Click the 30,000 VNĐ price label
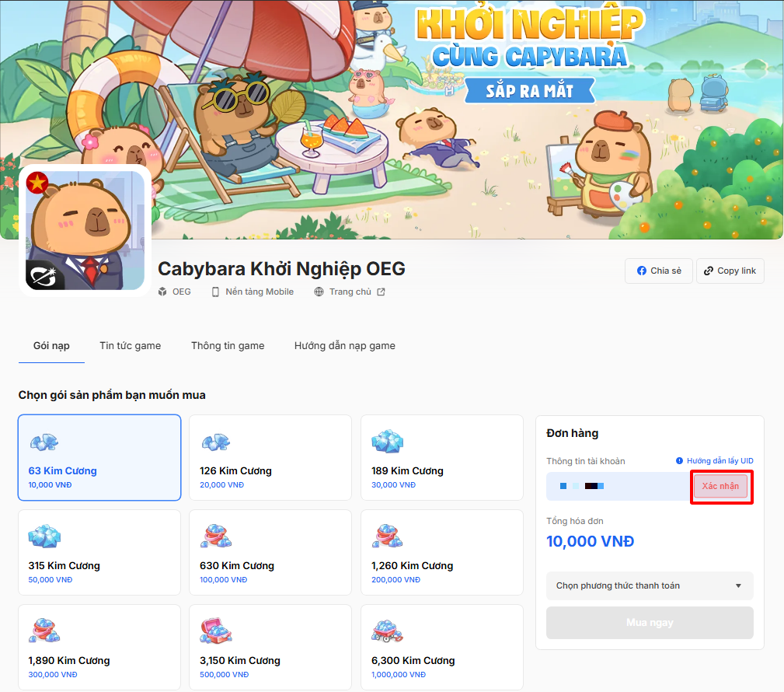This screenshot has width=784, height=692. [393, 485]
